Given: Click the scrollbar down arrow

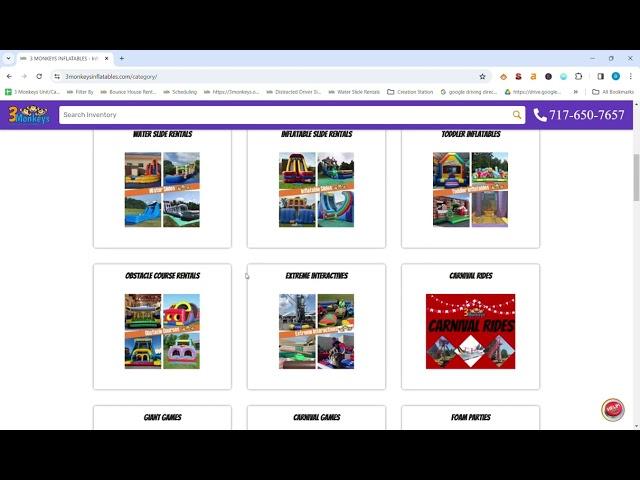Looking at the screenshot, I should tap(636, 427).
